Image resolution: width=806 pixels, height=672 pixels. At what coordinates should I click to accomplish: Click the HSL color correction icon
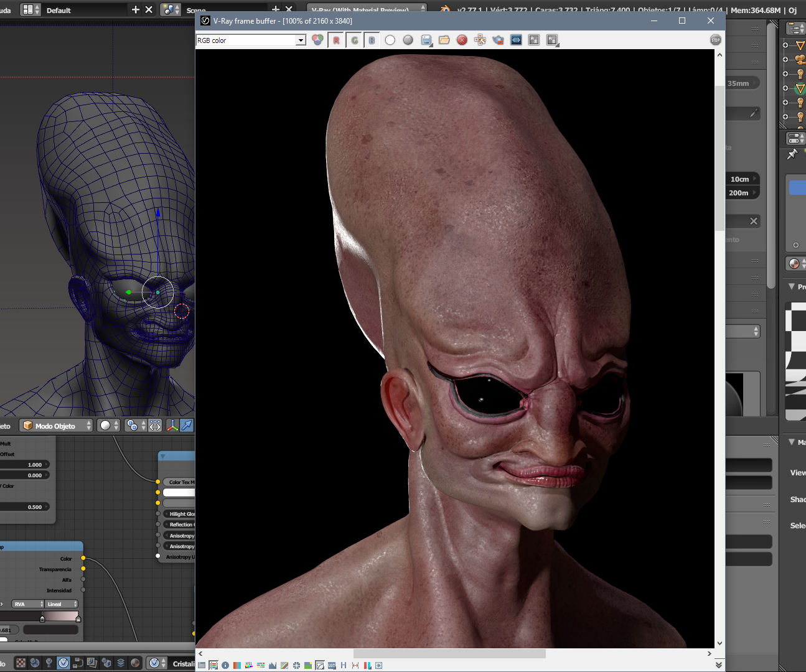[249, 665]
